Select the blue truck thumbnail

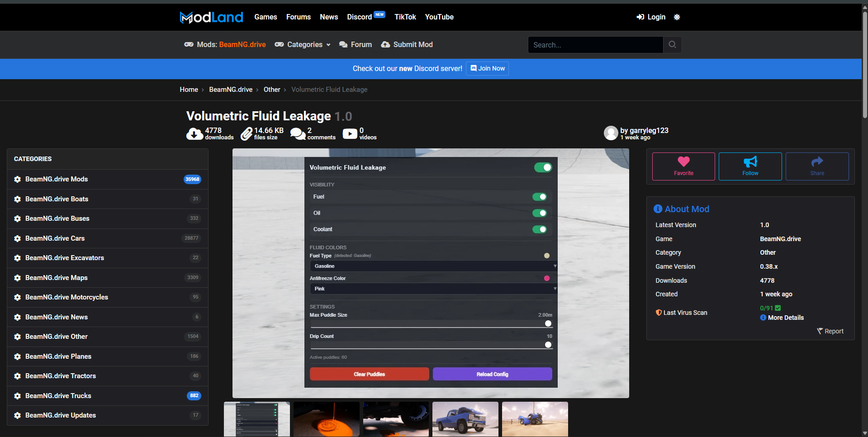click(x=465, y=419)
